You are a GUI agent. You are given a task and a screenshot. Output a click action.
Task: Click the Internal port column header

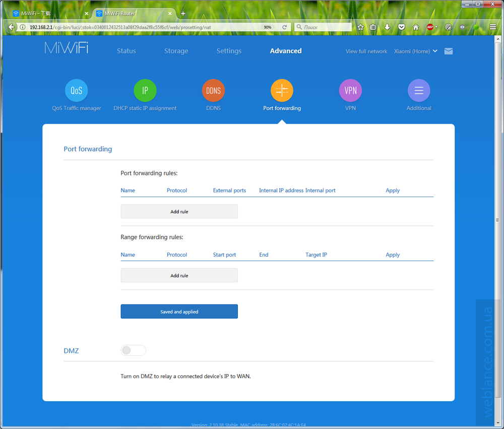tap(320, 191)
